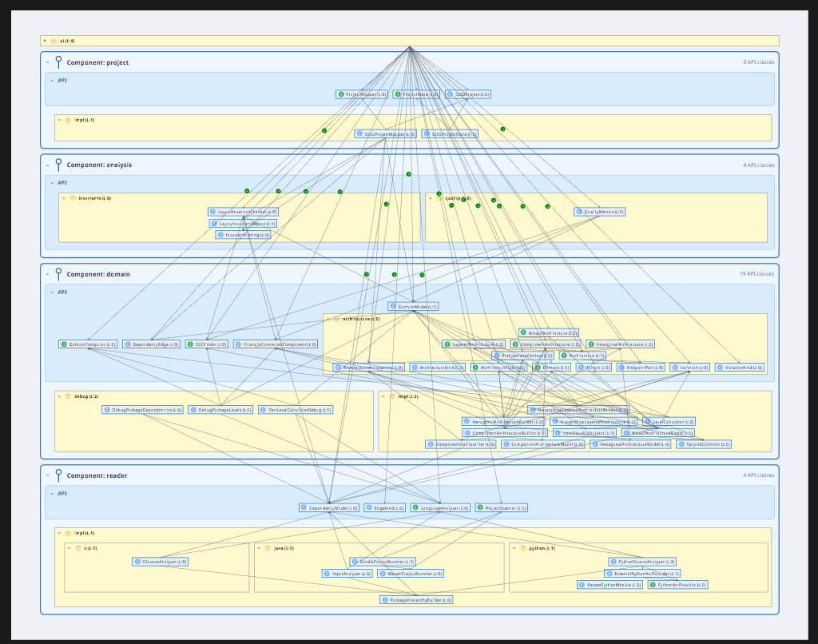
Task: Click the green interface icon on ProjectMapper
Action: point(341,94)
